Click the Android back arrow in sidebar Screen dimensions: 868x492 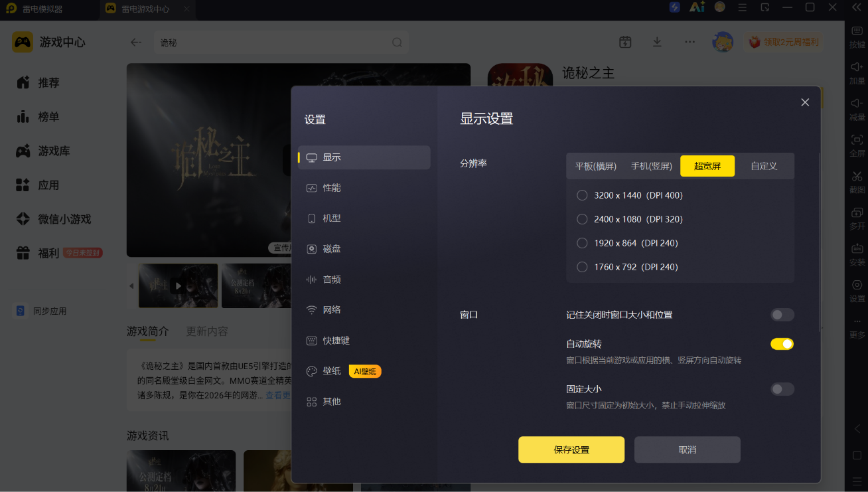click(857, 429)
